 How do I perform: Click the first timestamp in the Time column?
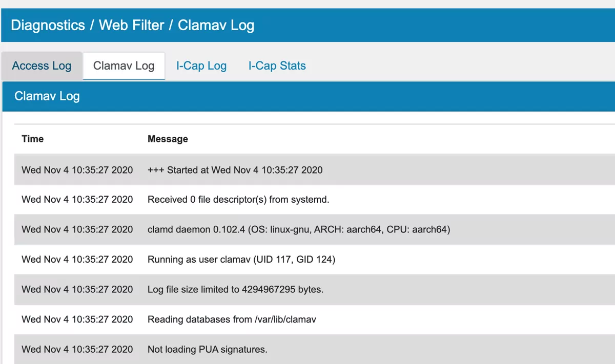76,169
